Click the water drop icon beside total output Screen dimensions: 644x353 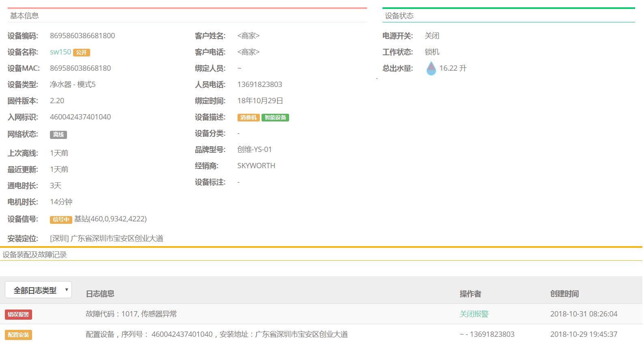tap(431, 68)
